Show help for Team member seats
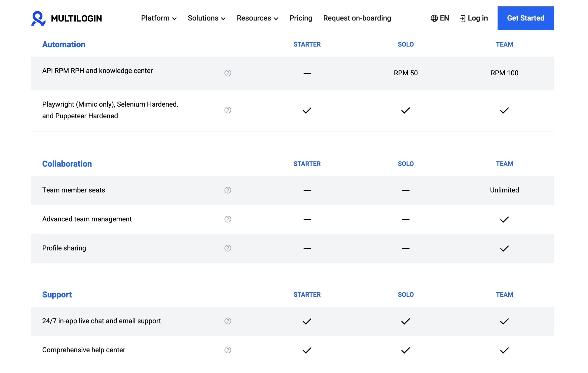588x373 pixels. (228, 190)
